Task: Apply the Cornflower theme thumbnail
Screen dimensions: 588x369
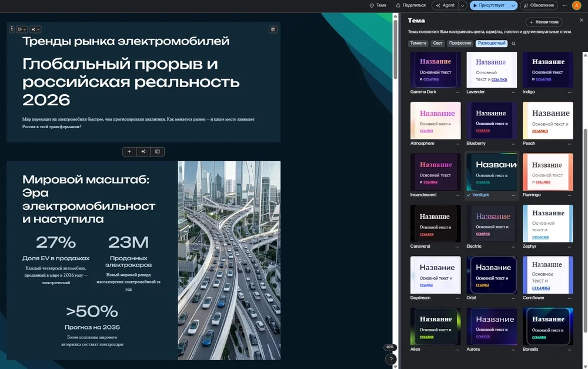Action: pyautogui.click(x=548, y=275)
